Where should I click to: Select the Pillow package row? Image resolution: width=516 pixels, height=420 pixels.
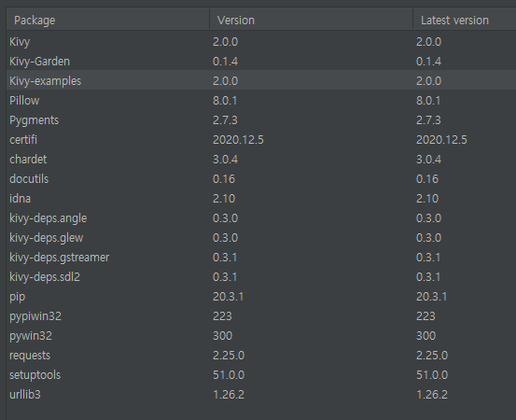(261, 101)
